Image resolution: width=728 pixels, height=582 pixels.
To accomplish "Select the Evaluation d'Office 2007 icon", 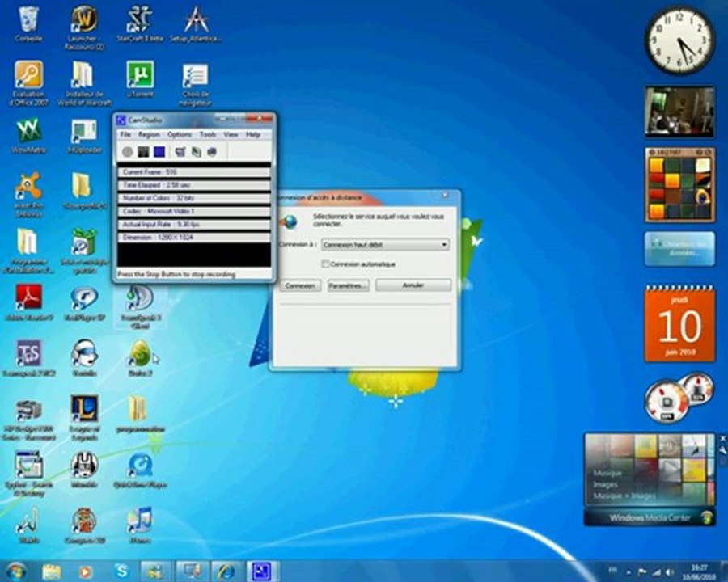I will tap(28, 83).
